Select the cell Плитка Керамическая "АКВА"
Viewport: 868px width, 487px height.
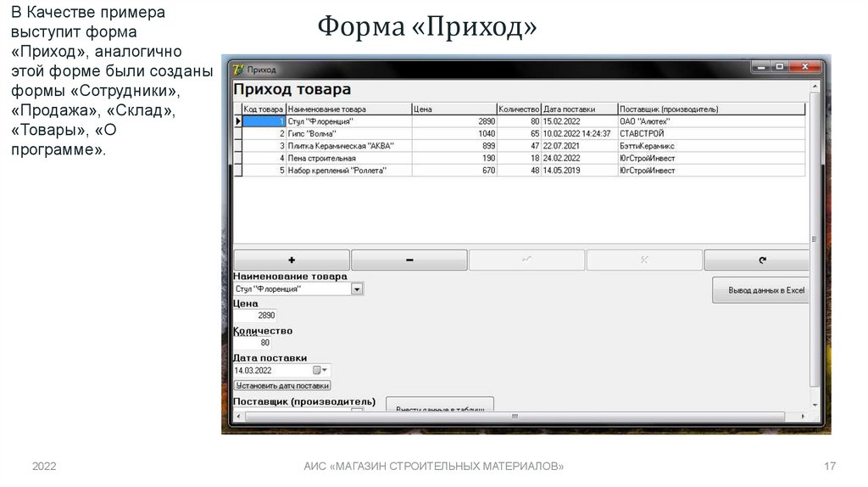(348, 146)
